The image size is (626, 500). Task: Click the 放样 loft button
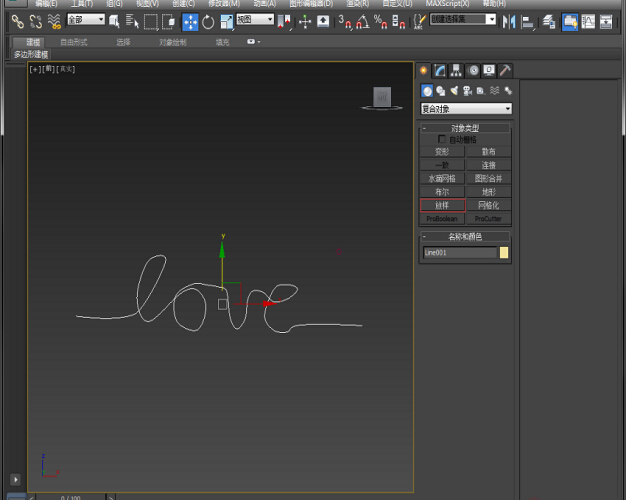442,205
